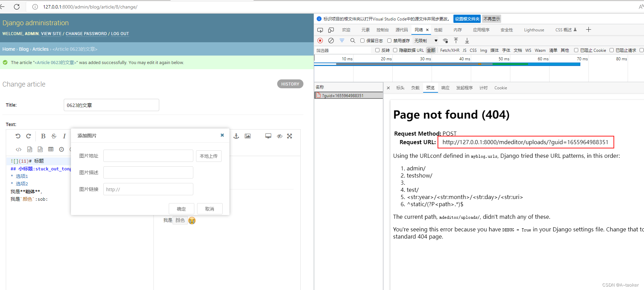This screenshot has width=644, height=290.
Task: Switch to the 元素 DevTools tab
Action: (x=365, y=30)
